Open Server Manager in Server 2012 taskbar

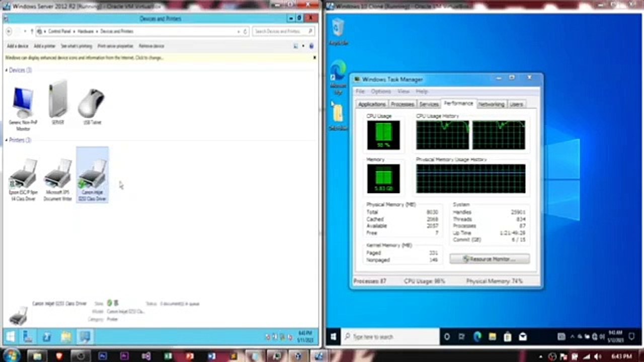coord(28,336)
